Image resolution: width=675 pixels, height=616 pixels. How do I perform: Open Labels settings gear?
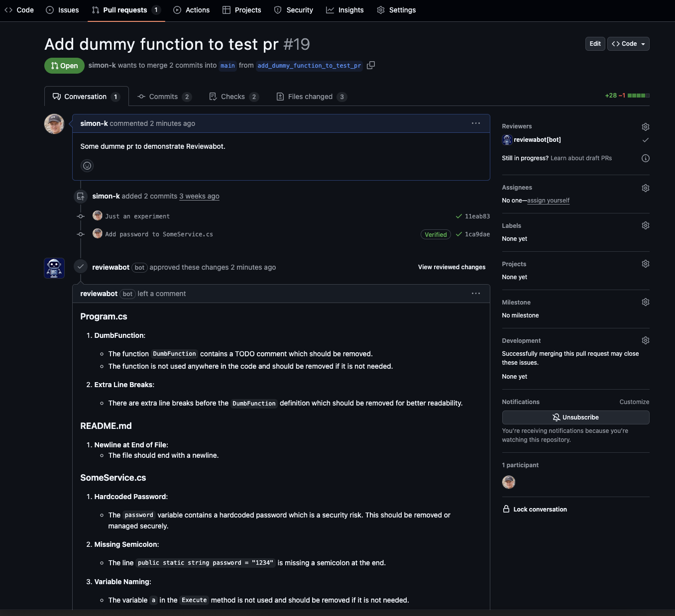click(x=646, y=225)
